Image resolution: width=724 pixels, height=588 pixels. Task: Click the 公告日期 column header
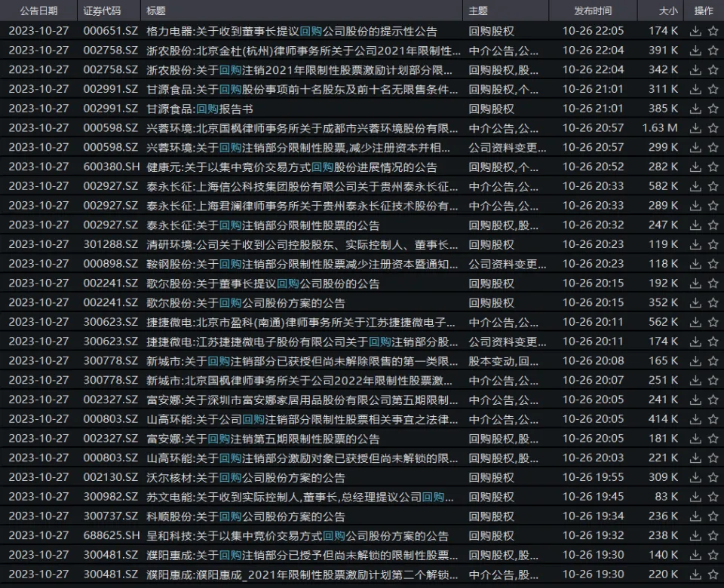click(38, 11)
